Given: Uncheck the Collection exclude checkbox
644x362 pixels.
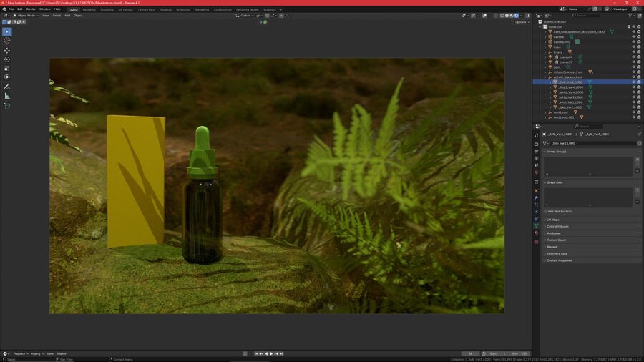Looking at the screenshot, I should click(x=628, y=26).
